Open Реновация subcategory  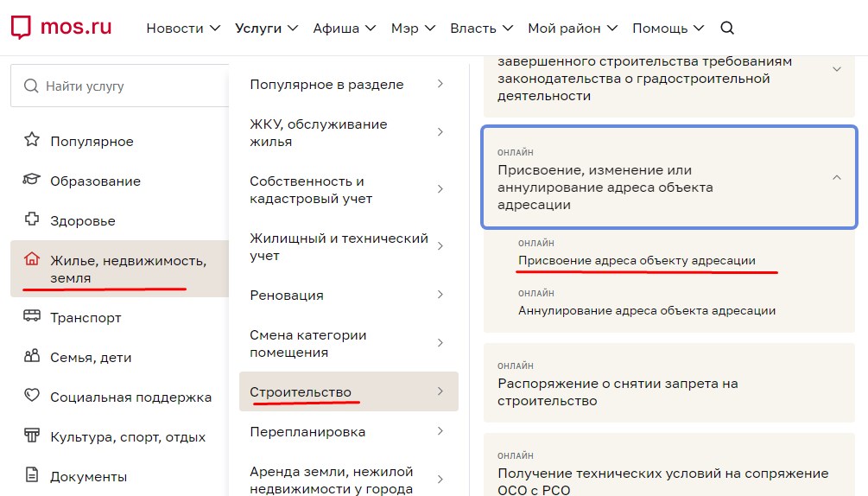point(349,295)
